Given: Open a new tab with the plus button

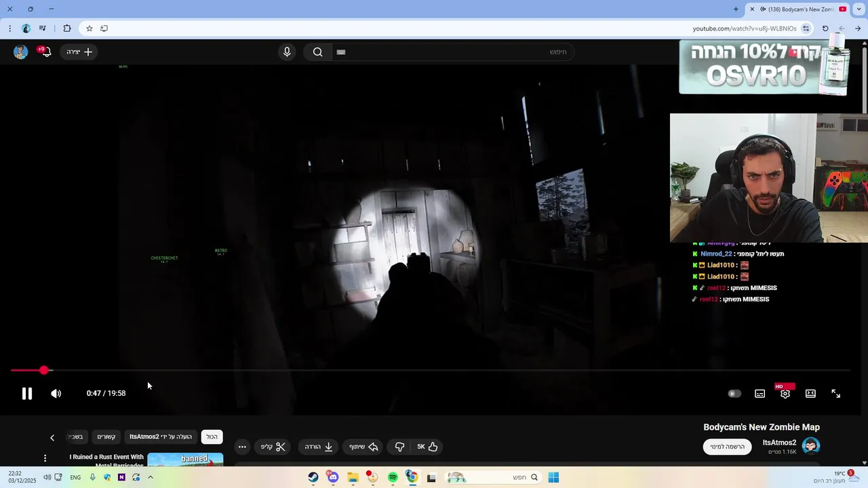Looking at the screenshot, I should click(736, 9).
